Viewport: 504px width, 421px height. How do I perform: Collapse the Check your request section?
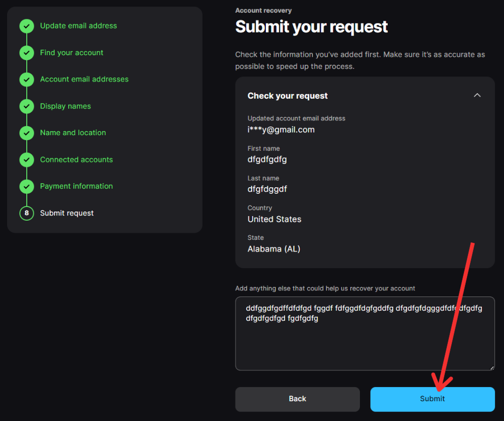pos(477,96)
